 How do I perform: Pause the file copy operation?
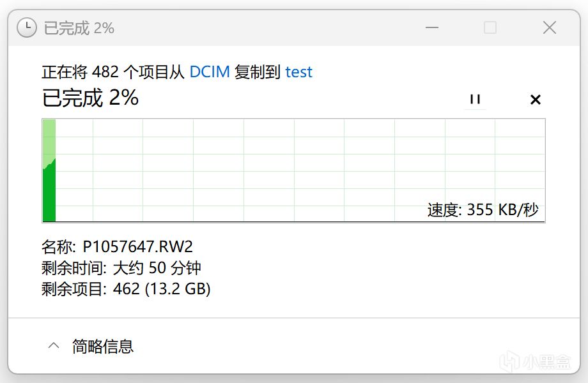(x=474, y=99)
